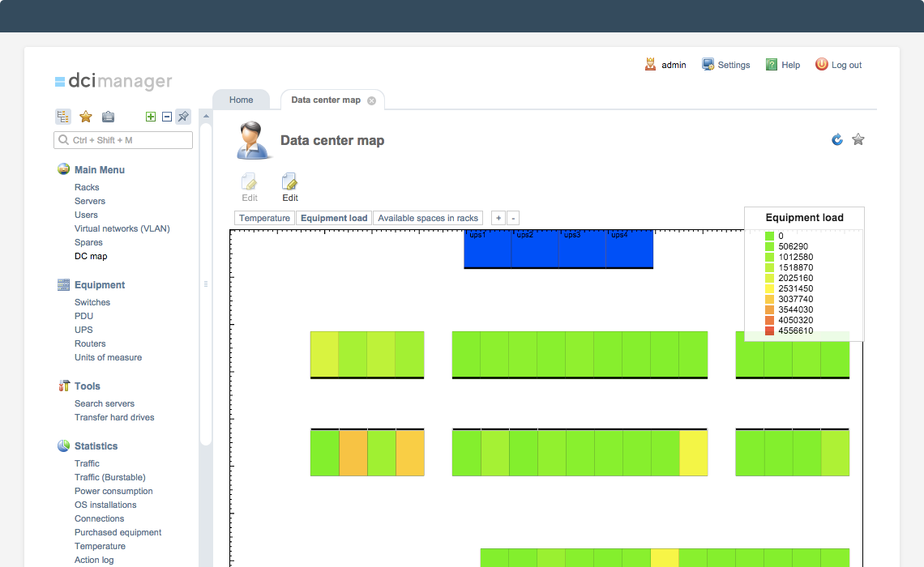Zoom out the map with minus button
924x567 pixels.
513,218
